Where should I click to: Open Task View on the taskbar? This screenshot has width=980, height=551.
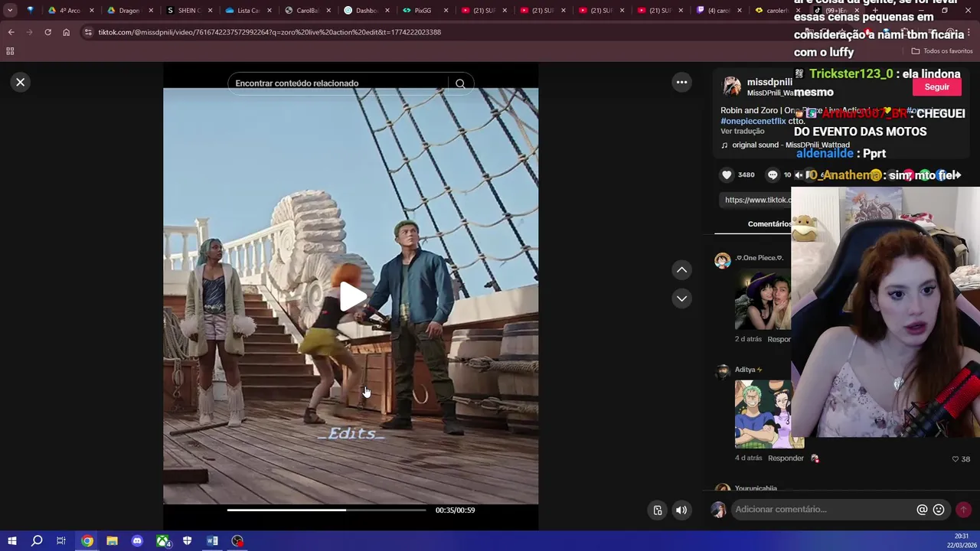[61, 541]
